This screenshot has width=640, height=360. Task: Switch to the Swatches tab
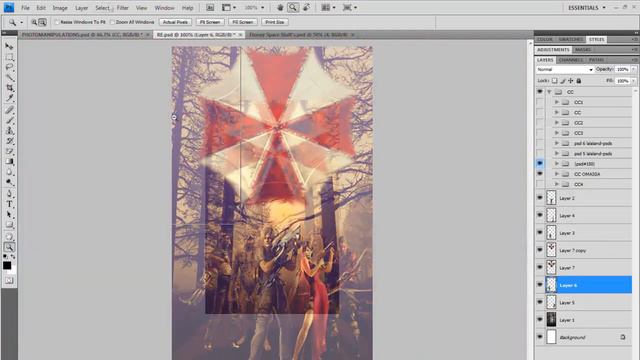tap(571, 39)
